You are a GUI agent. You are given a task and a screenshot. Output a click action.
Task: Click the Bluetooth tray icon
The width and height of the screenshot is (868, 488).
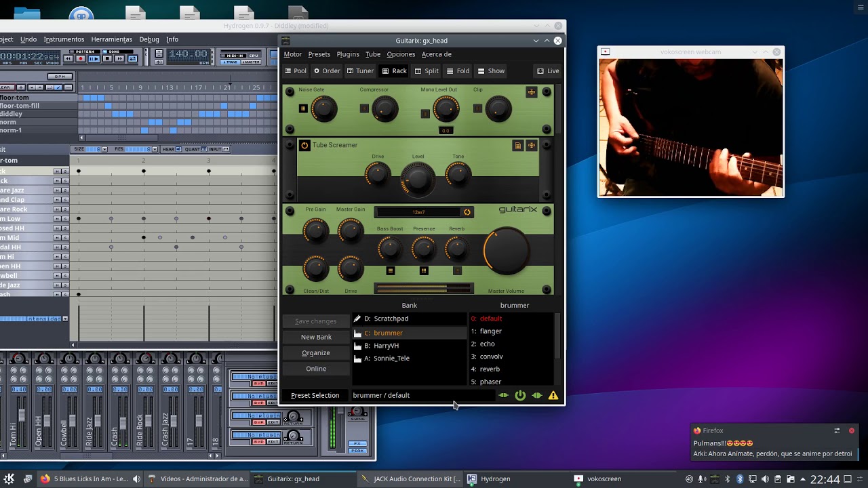740,479
